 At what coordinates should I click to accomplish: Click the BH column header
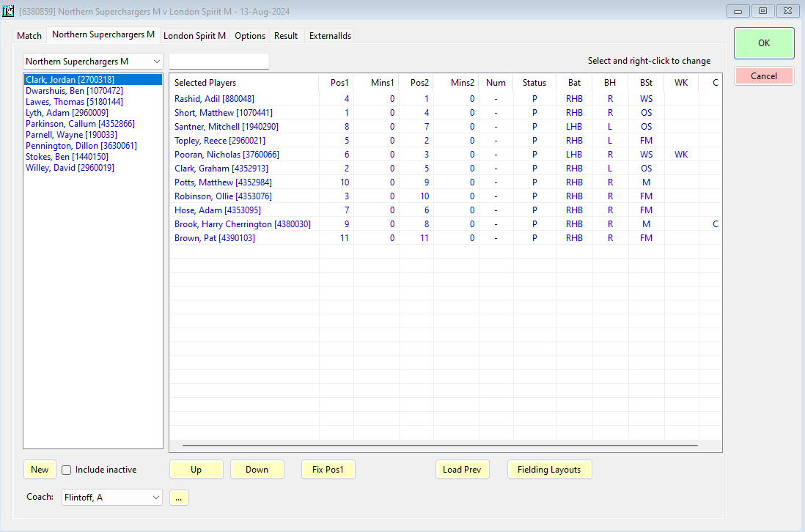click(610, 83)
